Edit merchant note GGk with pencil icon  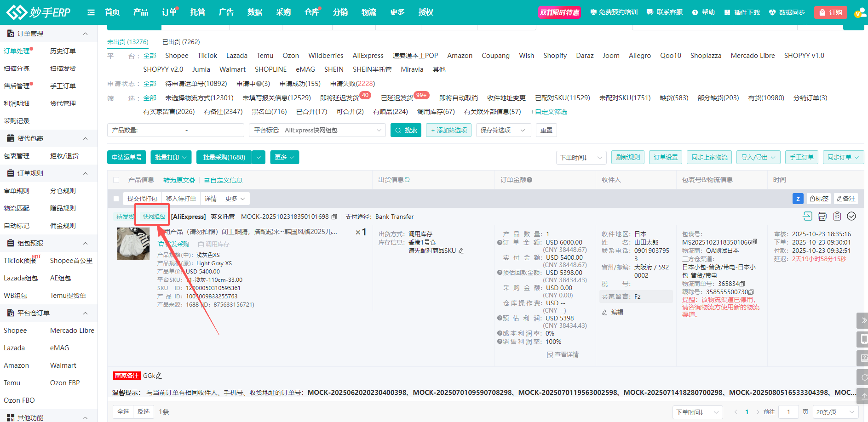[159, 376]
